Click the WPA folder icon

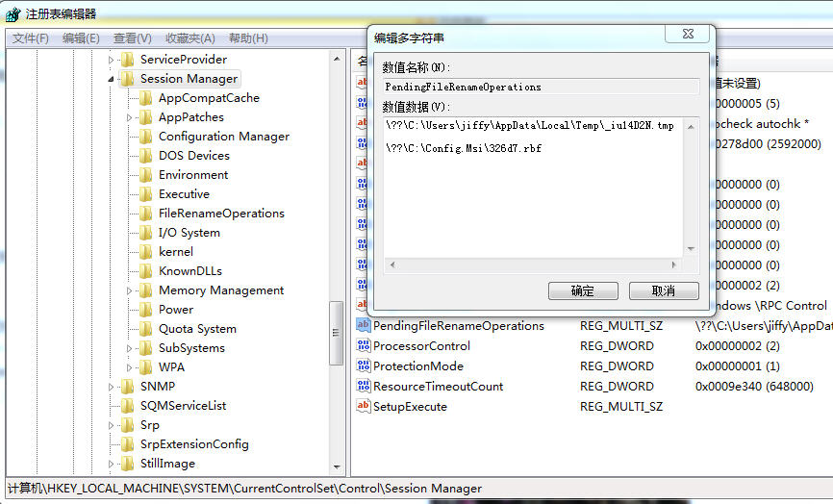[x=146, y=367]
